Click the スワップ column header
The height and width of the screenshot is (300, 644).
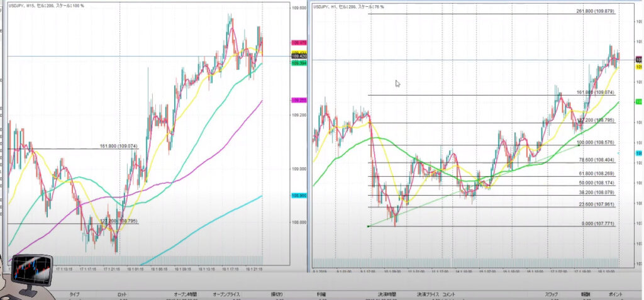(553, 294)
